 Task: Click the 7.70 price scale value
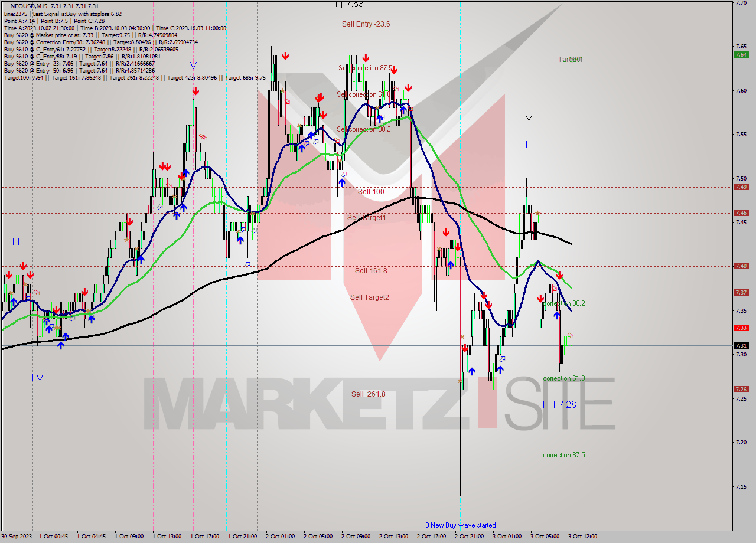coord(741,2)
